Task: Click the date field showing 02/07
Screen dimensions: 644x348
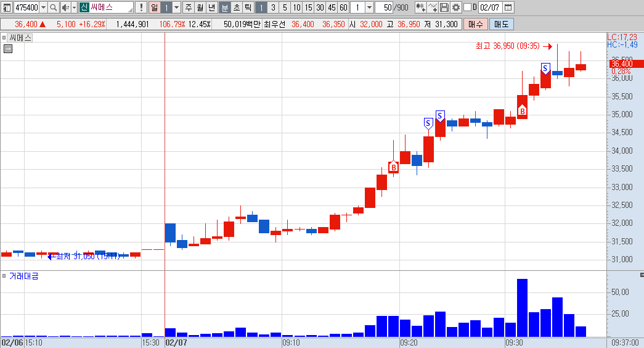Action: point(489,7)
